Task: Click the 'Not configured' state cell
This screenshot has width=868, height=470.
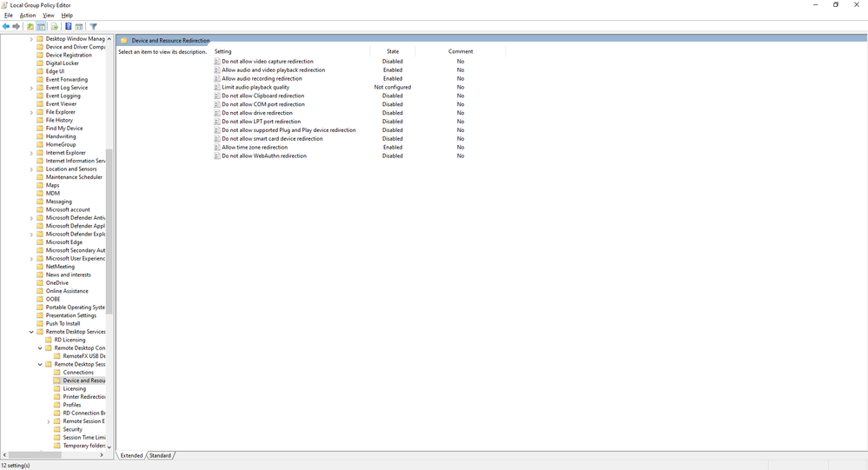Action: [393, 88]
